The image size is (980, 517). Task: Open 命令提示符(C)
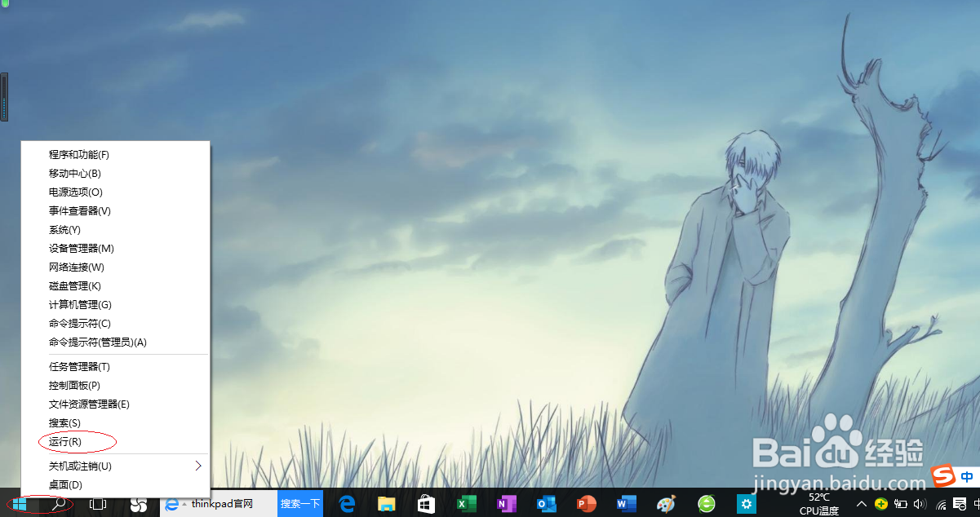(x=115, y=324)
